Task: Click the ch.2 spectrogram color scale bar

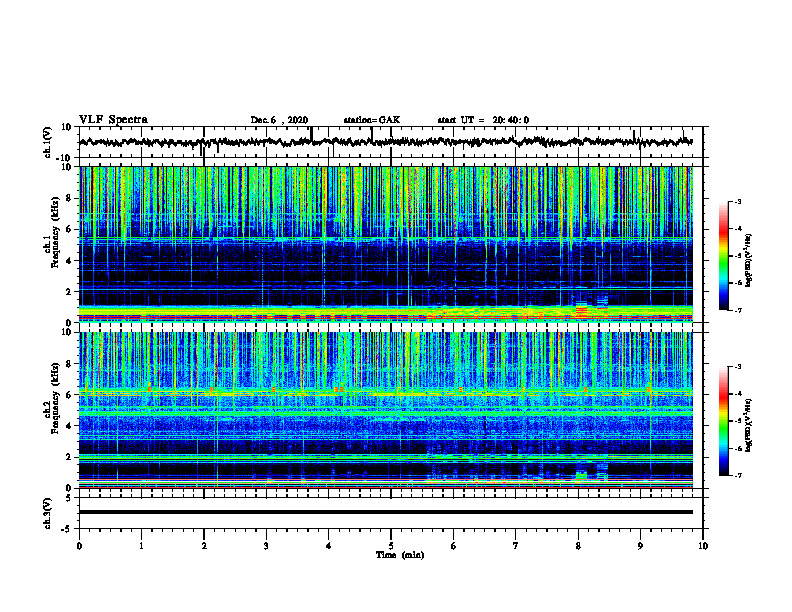Action: tap(724, 421)
